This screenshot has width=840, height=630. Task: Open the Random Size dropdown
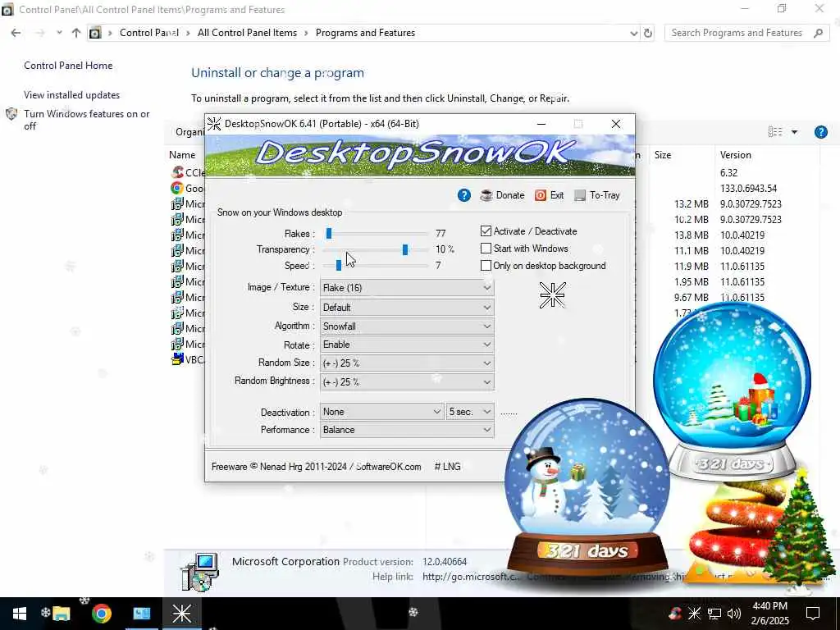(x=407, y=363)
